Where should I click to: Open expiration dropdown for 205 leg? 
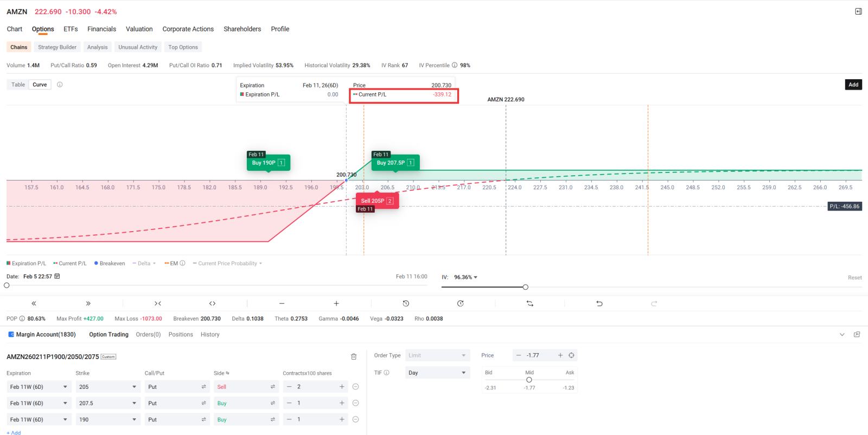tap(39, 387)
